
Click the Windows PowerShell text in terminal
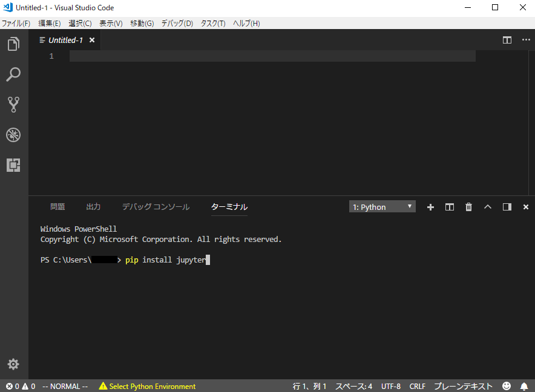(79, 229)
